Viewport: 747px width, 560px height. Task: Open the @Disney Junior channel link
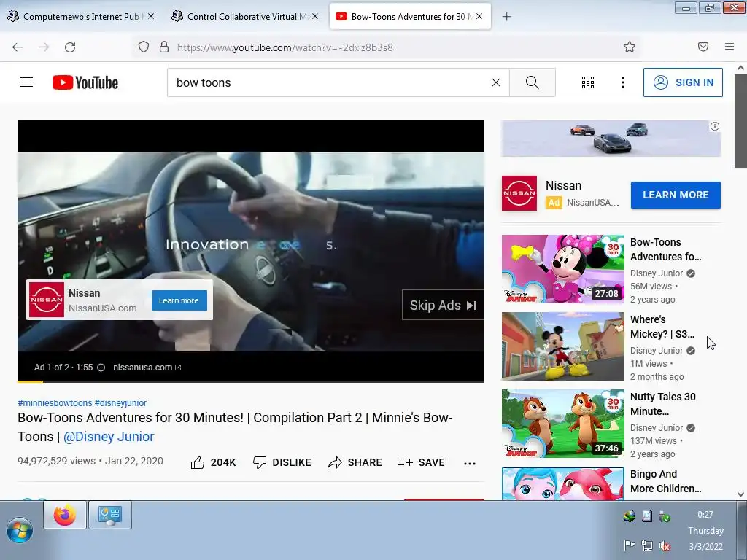(109, 437)
